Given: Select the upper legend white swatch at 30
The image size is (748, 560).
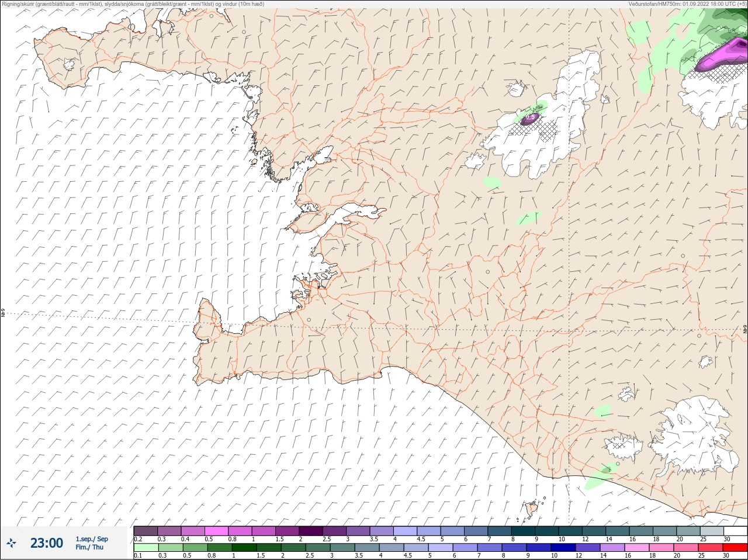Looking at the screenshot, I should pyautogui.click(x=736, y=531).
